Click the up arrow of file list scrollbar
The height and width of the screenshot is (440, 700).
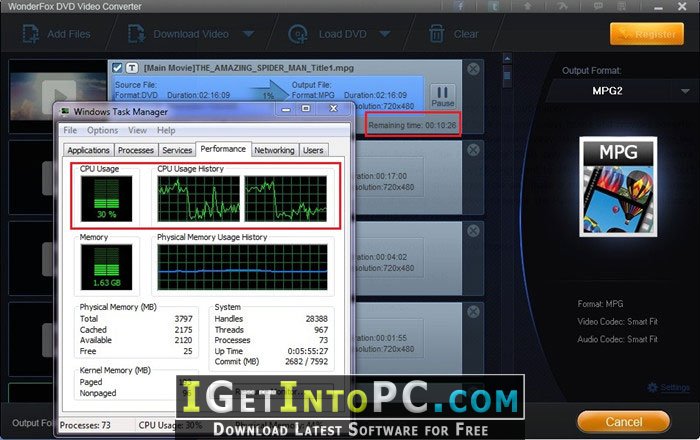pos(507,58)
